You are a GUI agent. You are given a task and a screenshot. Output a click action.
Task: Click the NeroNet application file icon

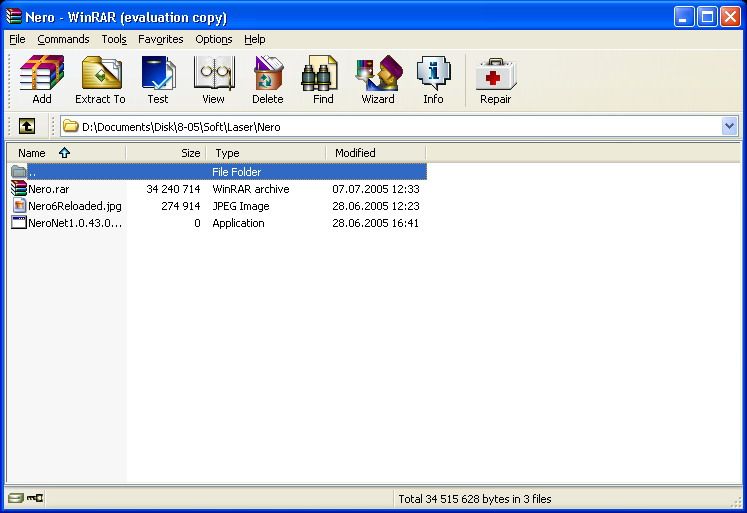coord(19,222)
